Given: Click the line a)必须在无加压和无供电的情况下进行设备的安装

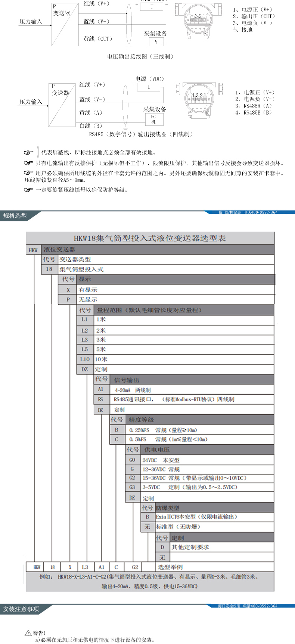Looking at the screenshot, I should (95, 640).
